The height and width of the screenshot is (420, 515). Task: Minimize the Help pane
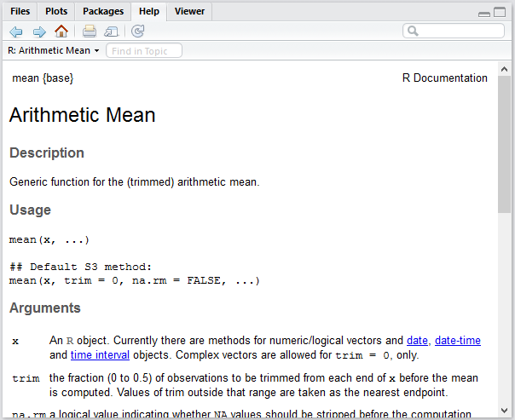coord(484,14)
